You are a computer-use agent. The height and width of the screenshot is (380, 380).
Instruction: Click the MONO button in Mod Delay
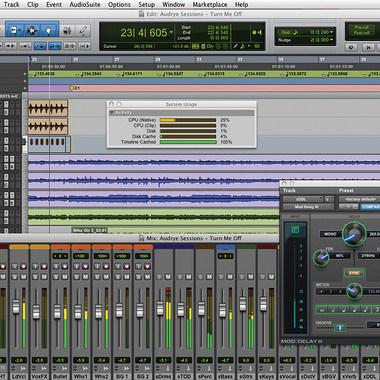(330, 234)
